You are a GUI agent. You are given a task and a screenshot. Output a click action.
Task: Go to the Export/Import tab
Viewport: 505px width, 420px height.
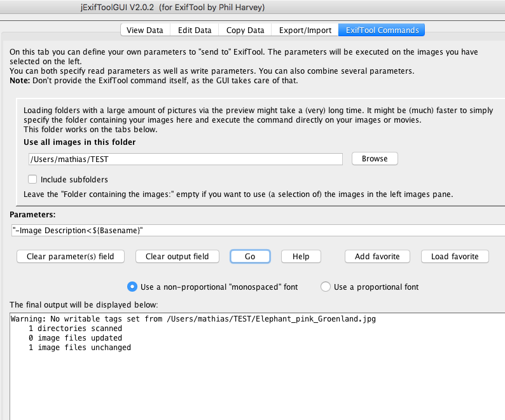tap(305, 30)
